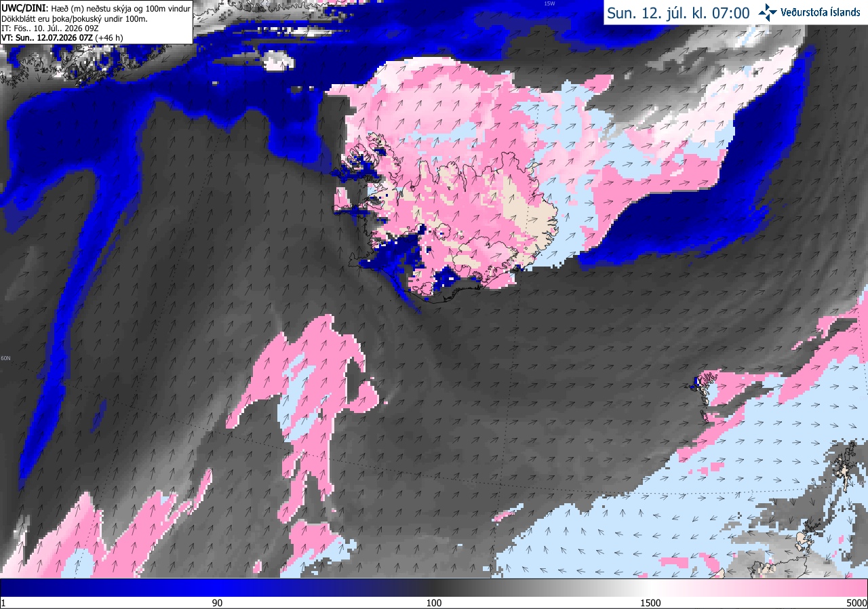Select the Sun. 12. júl. kl. 07:00 timestamp

point(678,13)
